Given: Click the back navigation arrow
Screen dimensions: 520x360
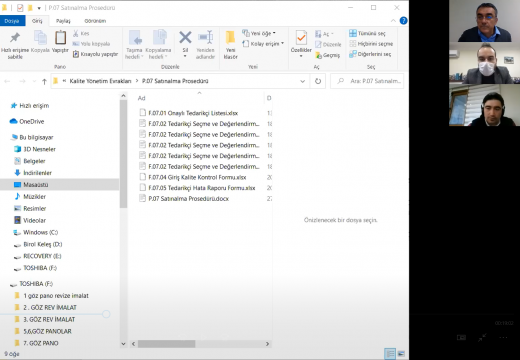Looking at the screenshot, I should (x=7, y=81).
